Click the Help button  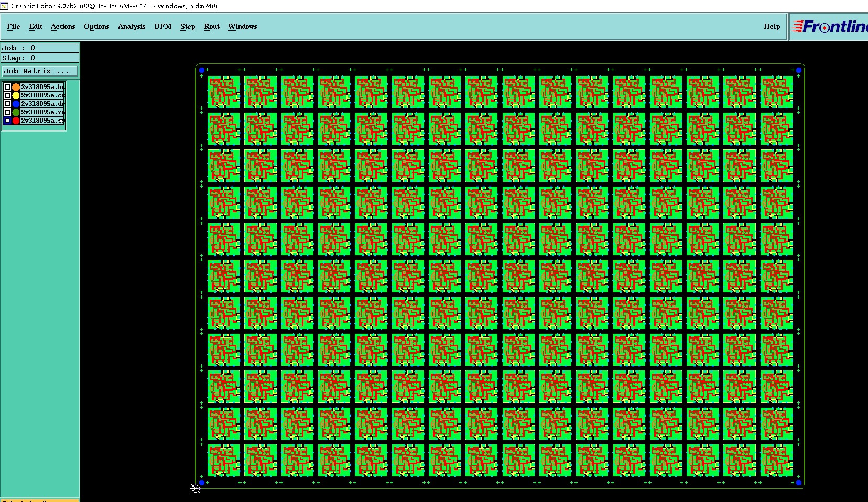tap(772, 26)
